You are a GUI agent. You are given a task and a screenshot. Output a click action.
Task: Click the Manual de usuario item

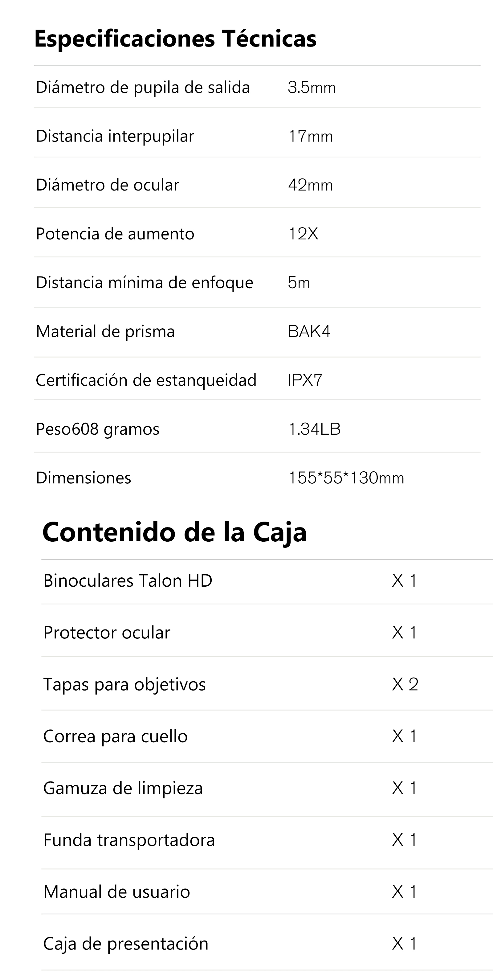[116, 892]
